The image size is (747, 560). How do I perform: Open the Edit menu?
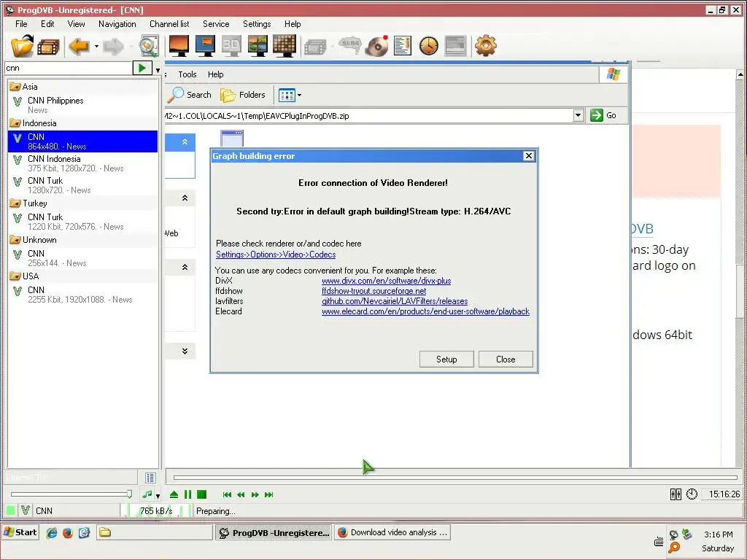point(47,24)
